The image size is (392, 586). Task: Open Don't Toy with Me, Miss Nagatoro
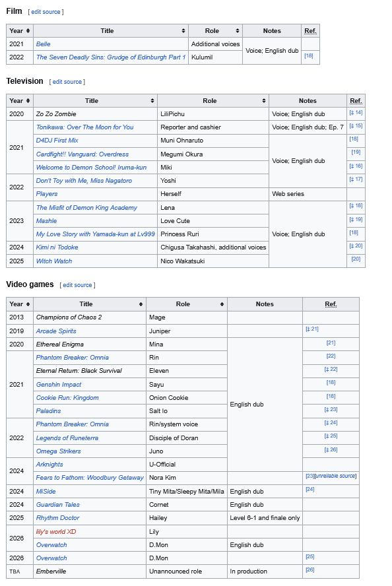tap(84, 181)
